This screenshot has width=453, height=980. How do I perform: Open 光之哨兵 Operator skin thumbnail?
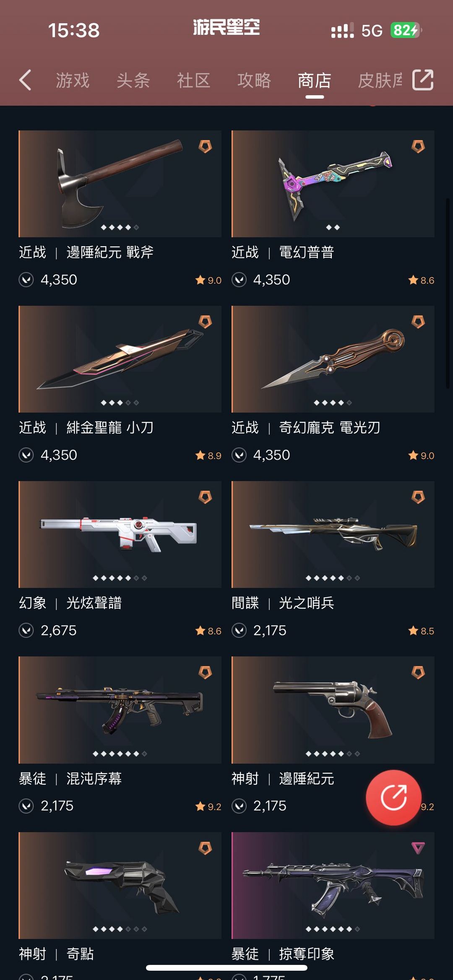pyautogui.click(x=333, y=534)
